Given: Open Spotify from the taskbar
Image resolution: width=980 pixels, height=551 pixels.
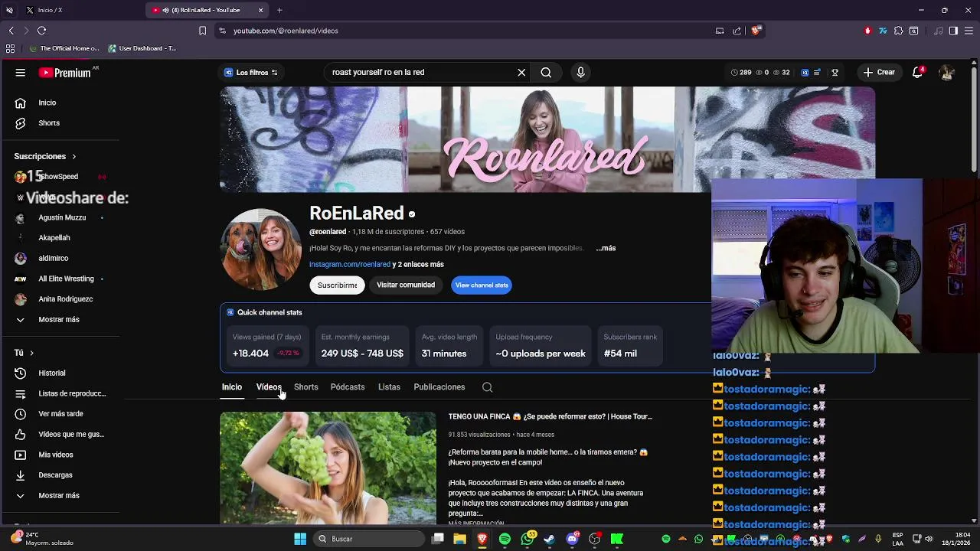Looking at the screenshot, I should click(x=505, y=539).
